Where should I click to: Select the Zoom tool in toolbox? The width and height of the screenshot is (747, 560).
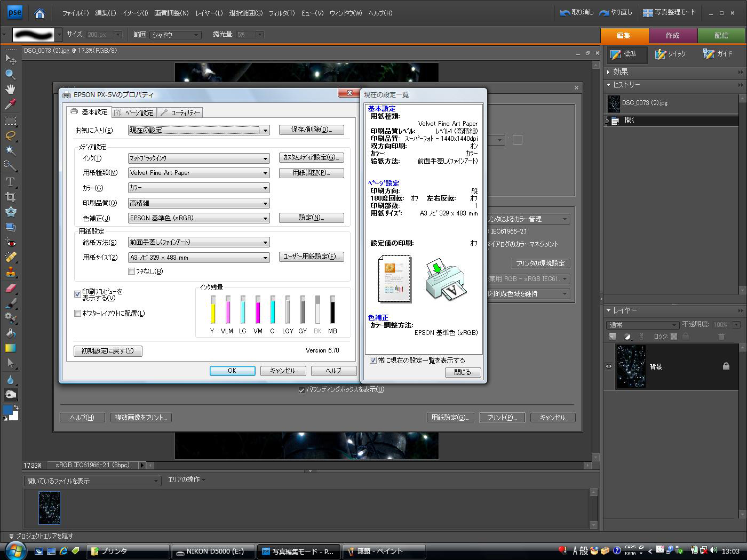pyautogui.click(x=10, y=74)
